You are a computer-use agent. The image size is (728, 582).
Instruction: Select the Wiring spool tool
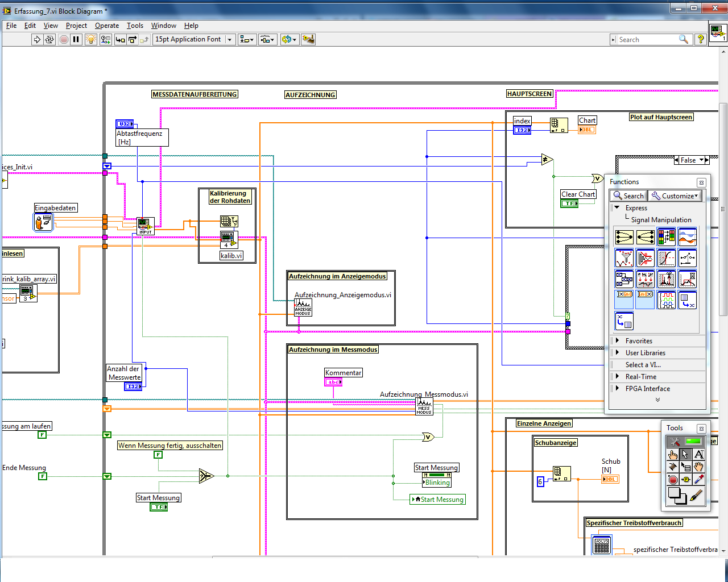(673, 467)
